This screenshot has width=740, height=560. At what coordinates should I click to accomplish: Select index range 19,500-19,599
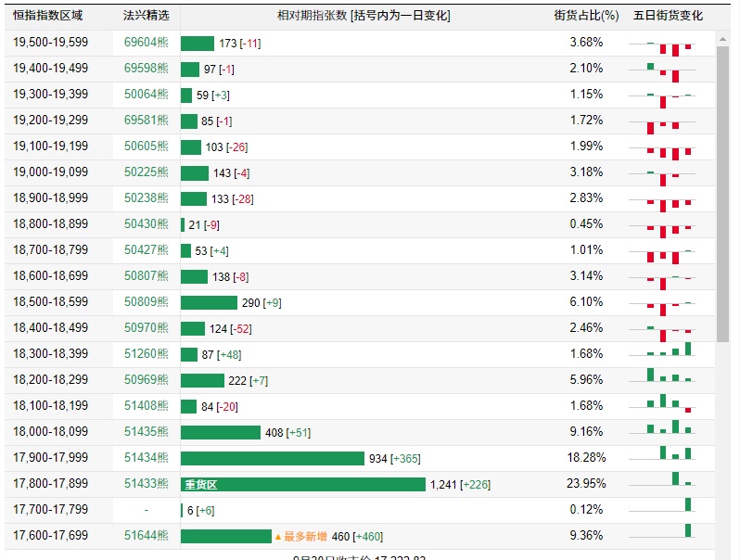[50, 43]
